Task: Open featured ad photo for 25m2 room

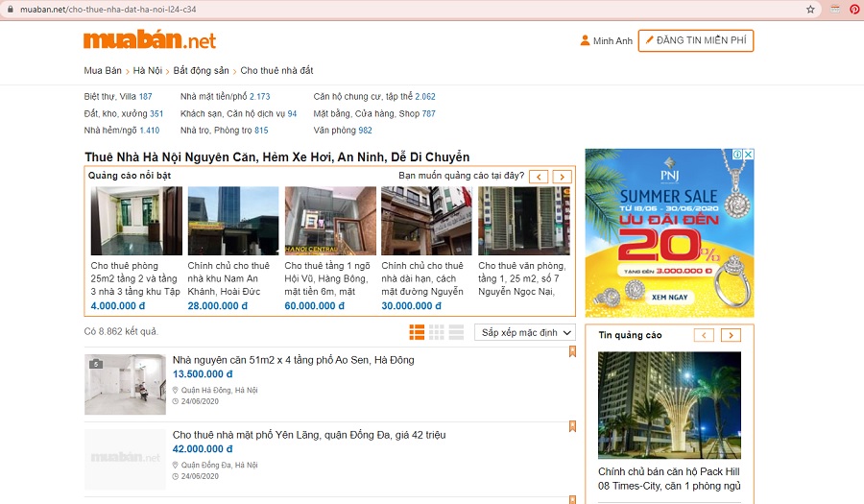Action: pyautogui.click(x=136, y=221)
